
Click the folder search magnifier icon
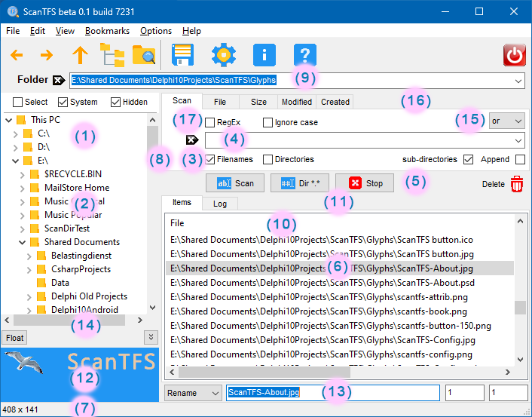point(143,55)
